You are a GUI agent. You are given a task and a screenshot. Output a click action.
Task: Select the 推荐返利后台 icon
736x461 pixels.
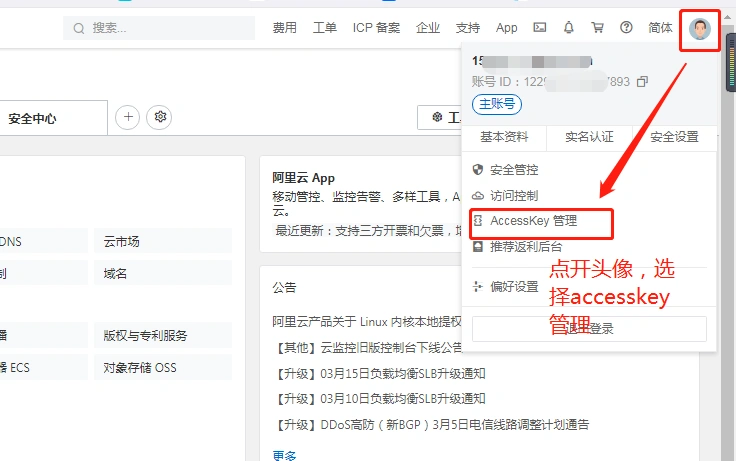point(478,246)
